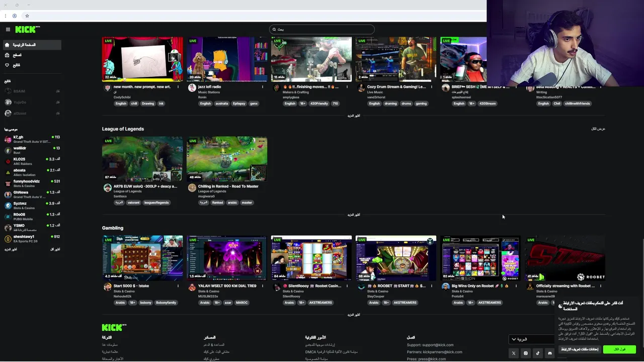
Task: Open options menu for Cozy Drum Stream
Action: [x=431, y=87]
